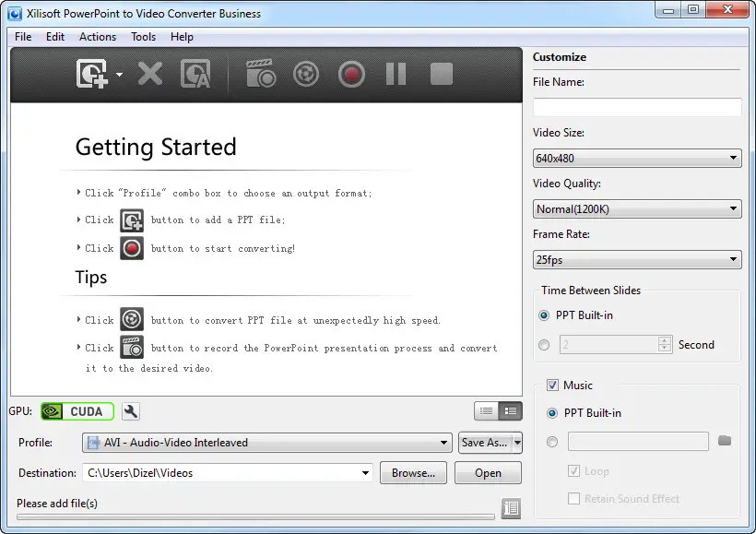Click the File Name input field
The image size is (756, 534).
[637, 107]
